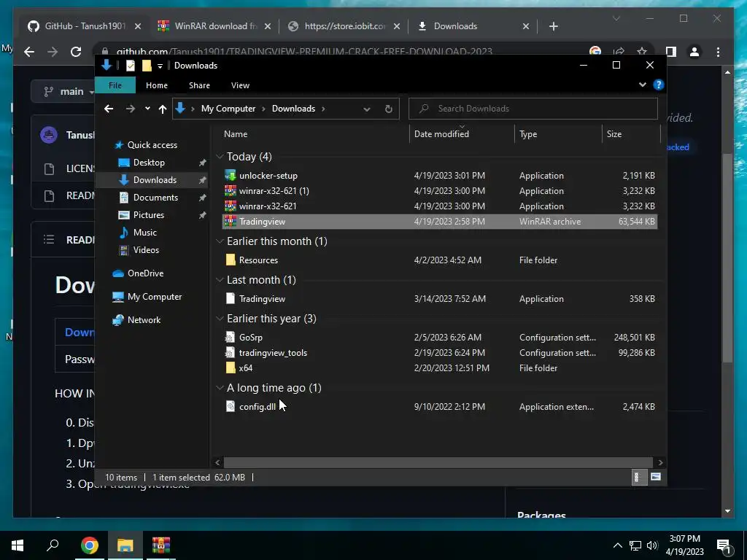
Task: Open OneDrive in the sidebar
Action: click(x=145, y=273)
